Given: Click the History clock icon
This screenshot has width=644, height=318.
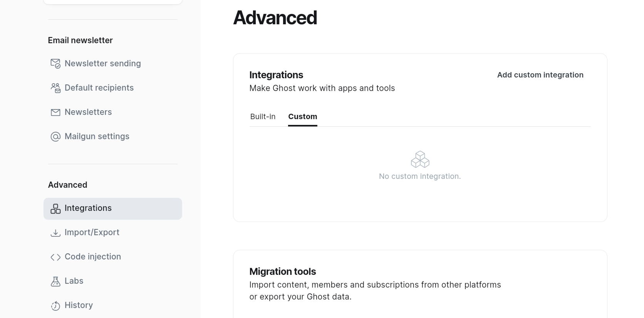Looking at the screenshot, I should [55, 306].
